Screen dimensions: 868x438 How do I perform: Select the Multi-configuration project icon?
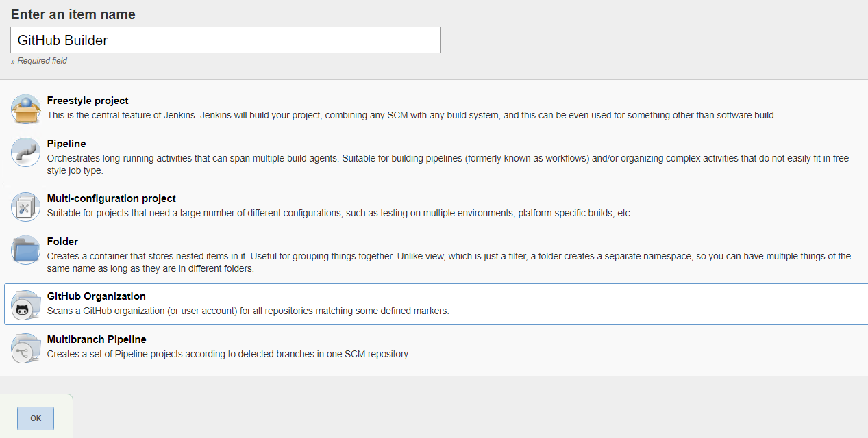[x=25, y=207]
